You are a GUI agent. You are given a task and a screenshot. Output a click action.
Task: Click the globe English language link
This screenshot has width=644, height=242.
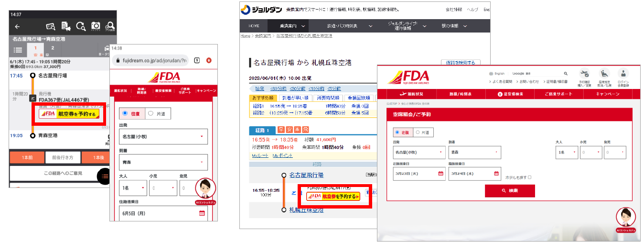click(x=497, y=74)
